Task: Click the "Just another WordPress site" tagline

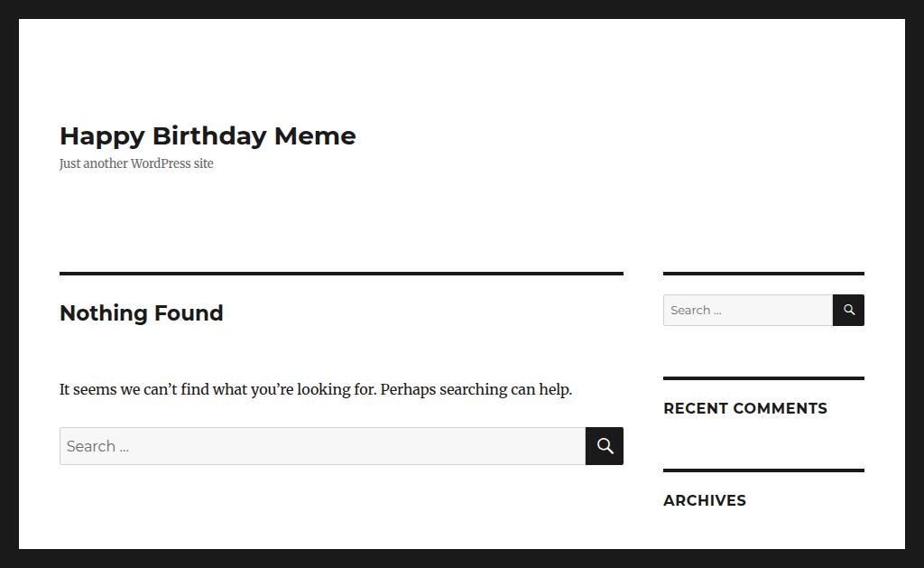Action: click(x=136, y=163)
